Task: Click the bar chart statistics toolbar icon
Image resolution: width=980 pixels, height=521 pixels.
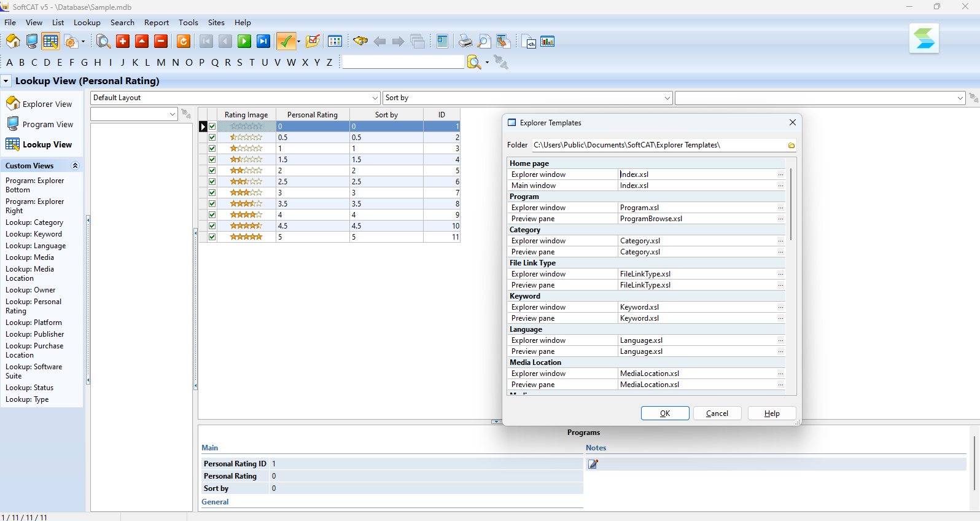Action: [548, 41]
